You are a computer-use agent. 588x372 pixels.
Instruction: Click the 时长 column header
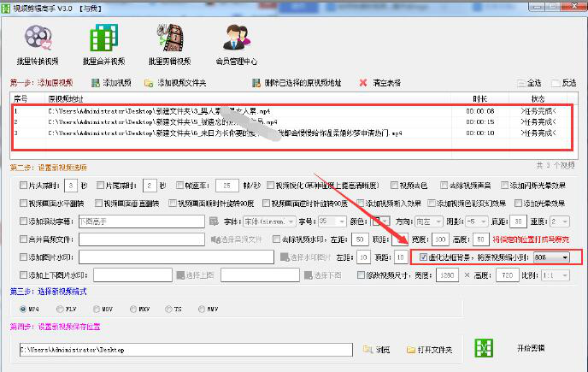[480, 98]
